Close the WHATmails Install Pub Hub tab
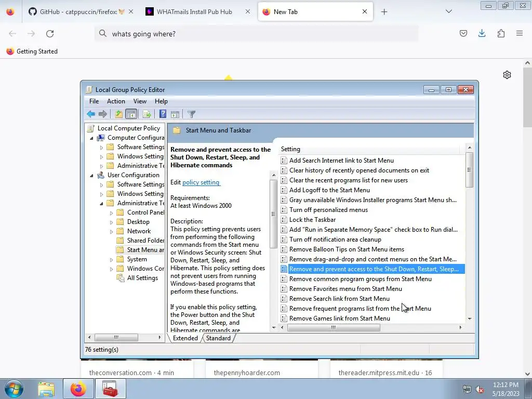This screenshot has height=399, width=532. coord(248,11)
